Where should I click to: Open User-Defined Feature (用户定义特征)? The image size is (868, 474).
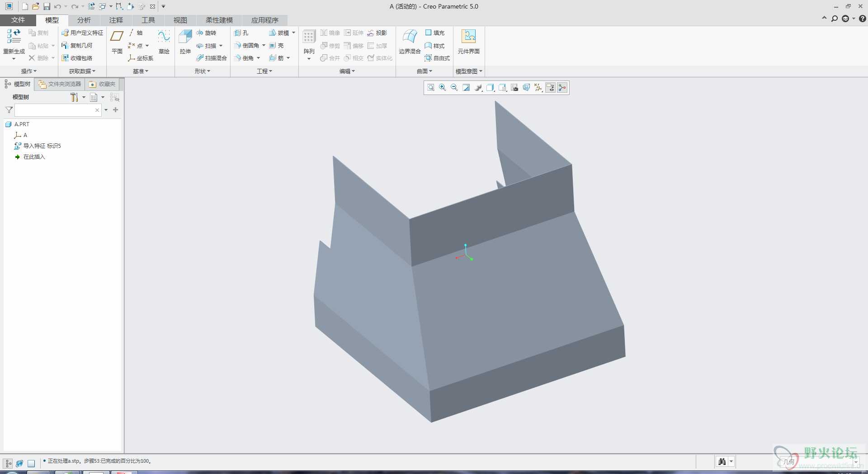tap(82, 33)
